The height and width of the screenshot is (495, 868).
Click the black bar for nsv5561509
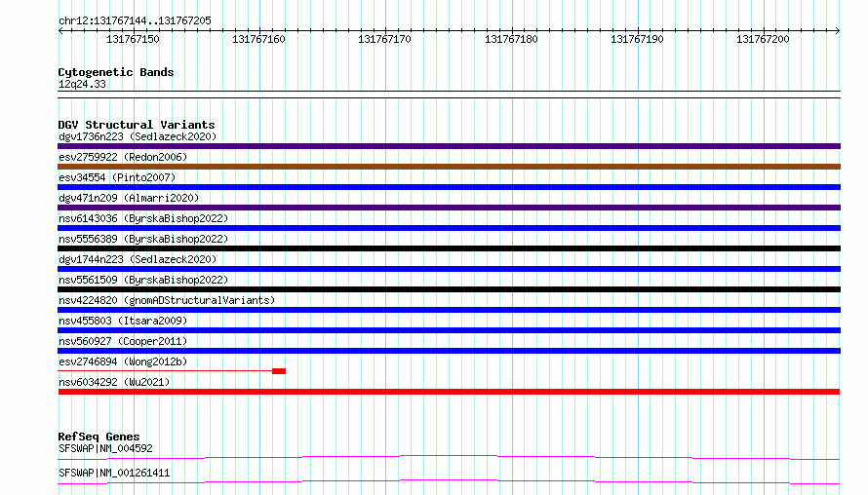tap(449, 289)
